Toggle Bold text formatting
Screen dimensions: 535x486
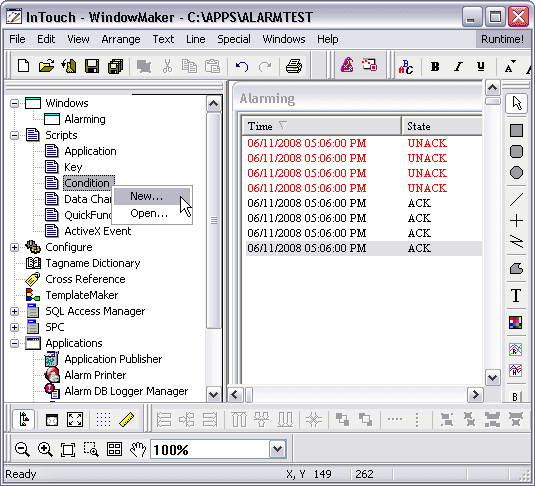435,67
